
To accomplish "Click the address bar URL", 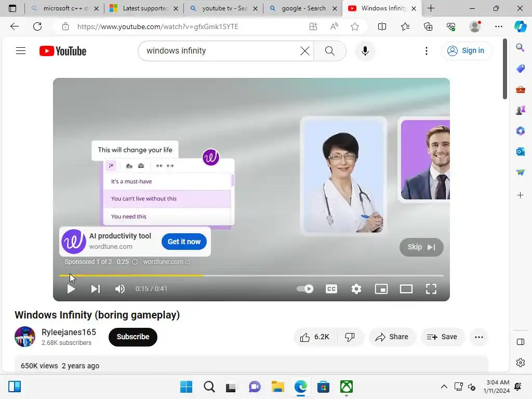I will (158, 26).
